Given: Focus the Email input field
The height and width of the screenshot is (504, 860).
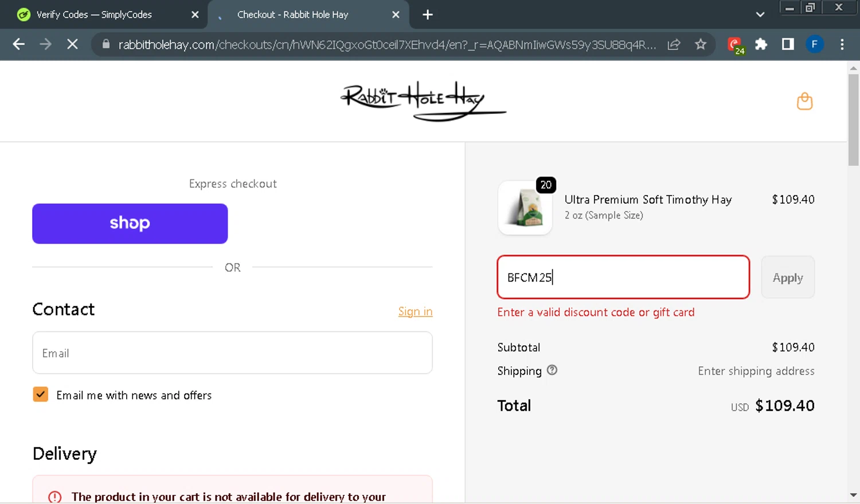Looking at the screenshot, I should 232,353.
